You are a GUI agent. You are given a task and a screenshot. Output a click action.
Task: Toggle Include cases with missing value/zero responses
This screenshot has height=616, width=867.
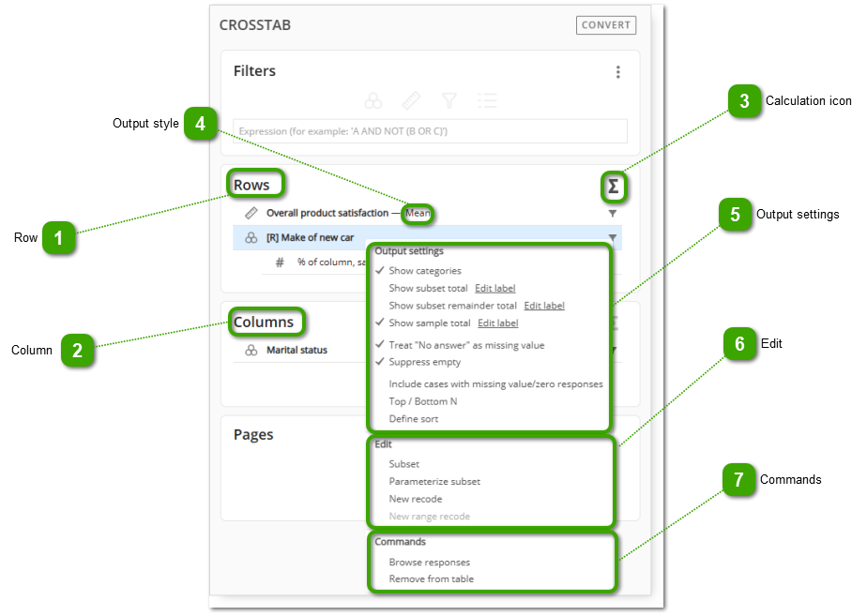495,384
